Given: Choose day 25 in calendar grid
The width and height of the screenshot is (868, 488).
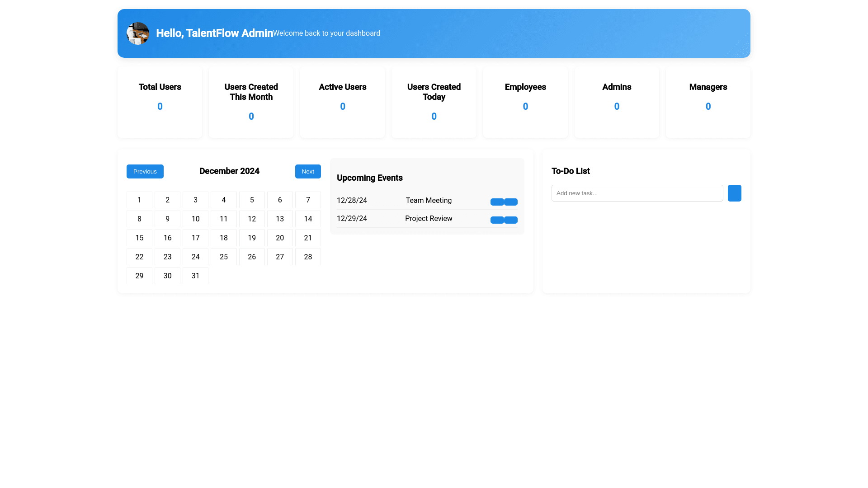Looking at the screenshot, I should pos(224,257).
